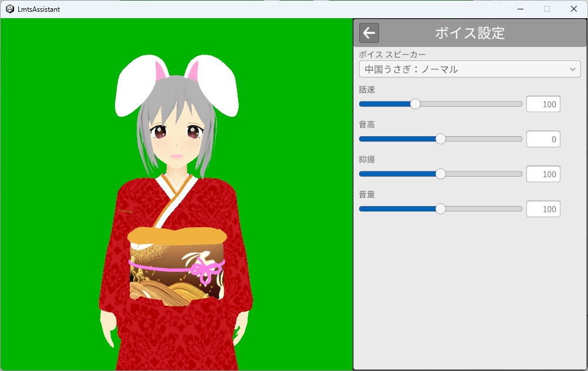Click the 音高 value field showing 0
The width and height of the screenshot is (588, 371).
(x=543, y=139)
